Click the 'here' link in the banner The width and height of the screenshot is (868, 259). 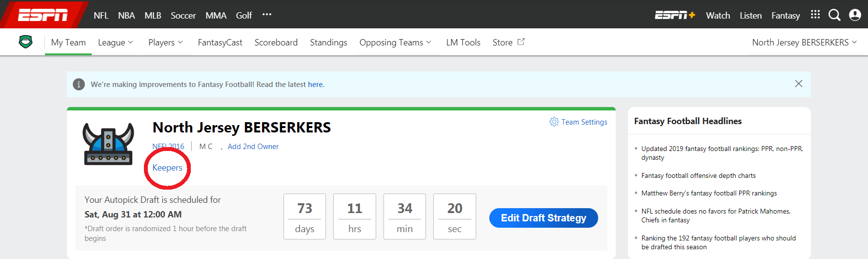pyautogui.click(x=315, y=85)
